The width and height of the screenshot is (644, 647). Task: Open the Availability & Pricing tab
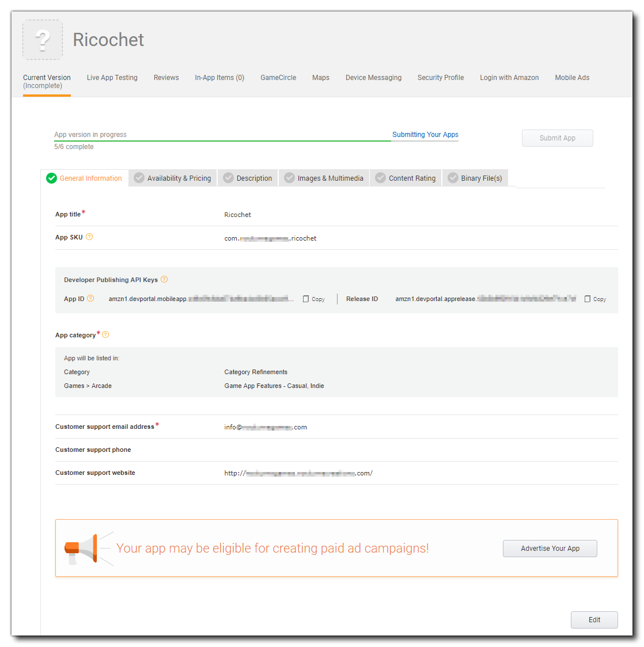tap(173, 178)
